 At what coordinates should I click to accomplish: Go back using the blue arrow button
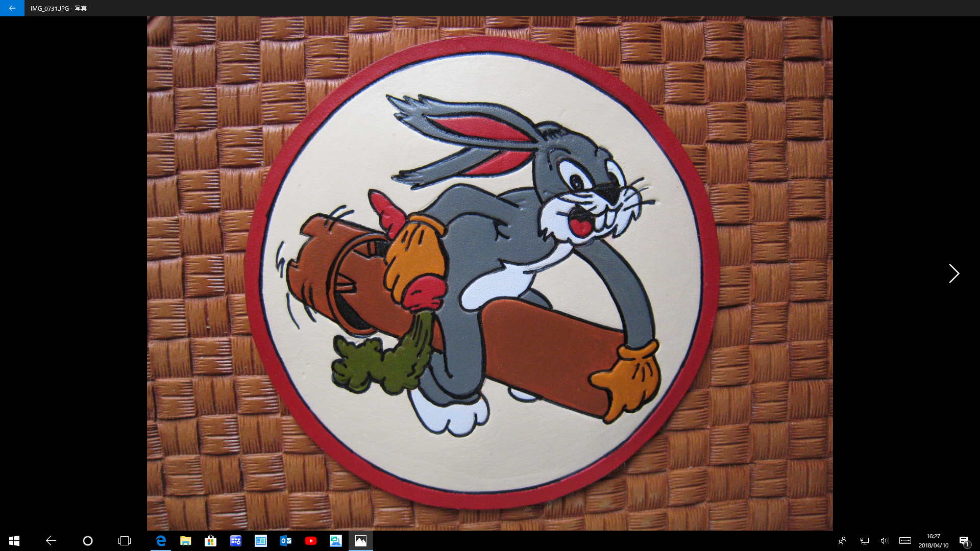click(12, 8)
